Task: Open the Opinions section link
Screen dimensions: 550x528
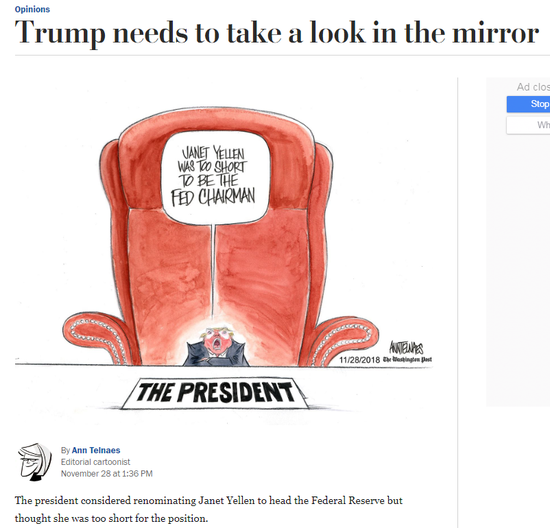Action: click(x=32, y=9)
